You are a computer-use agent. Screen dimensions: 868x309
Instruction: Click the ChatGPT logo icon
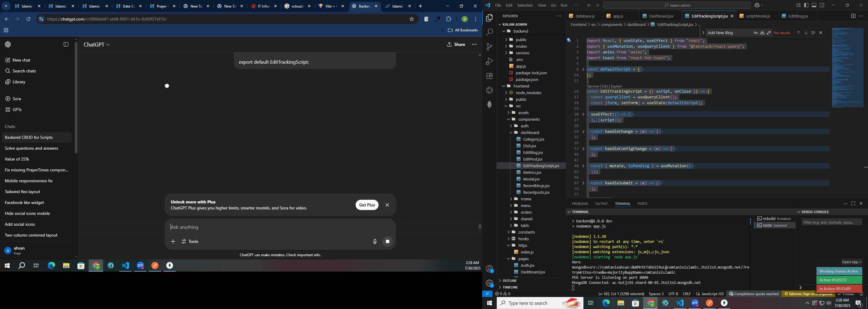click(8, 45)
